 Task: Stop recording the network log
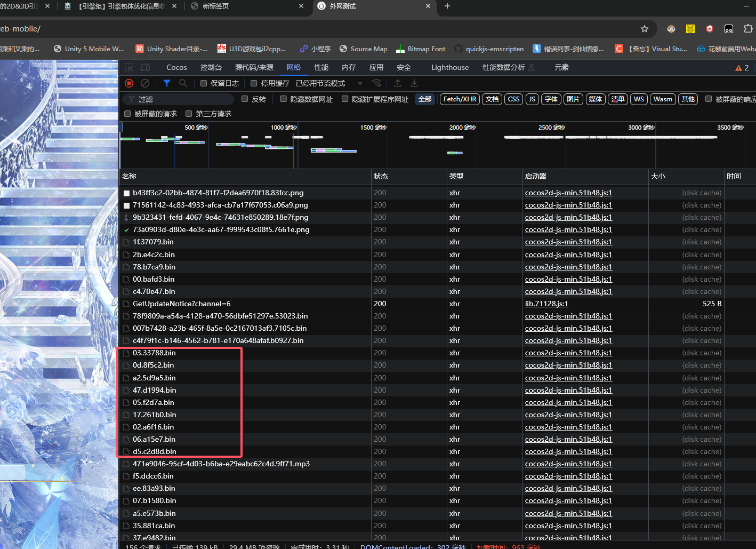(x=129, y=83)
